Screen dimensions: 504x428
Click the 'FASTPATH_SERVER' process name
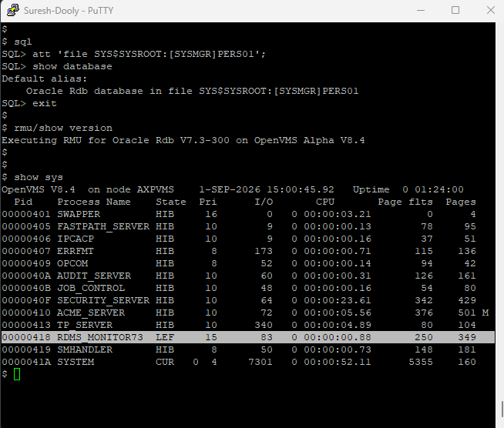[x=103, y=226]
